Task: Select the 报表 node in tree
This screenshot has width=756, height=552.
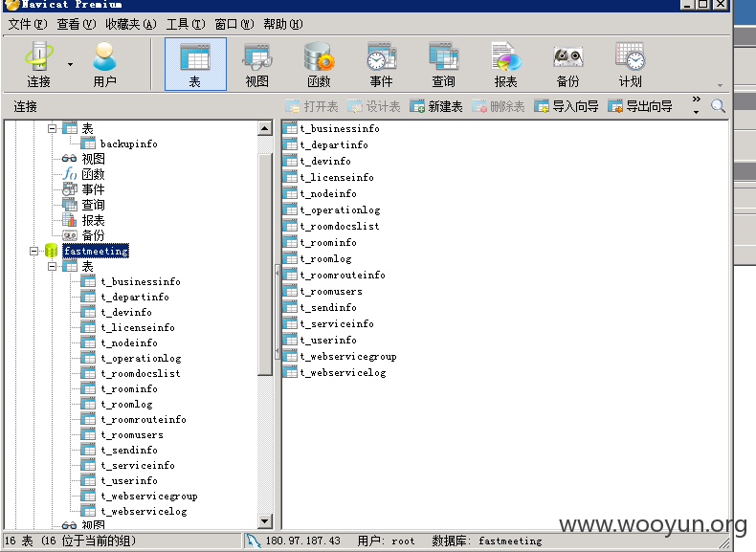Action: [x=93, y=220]
